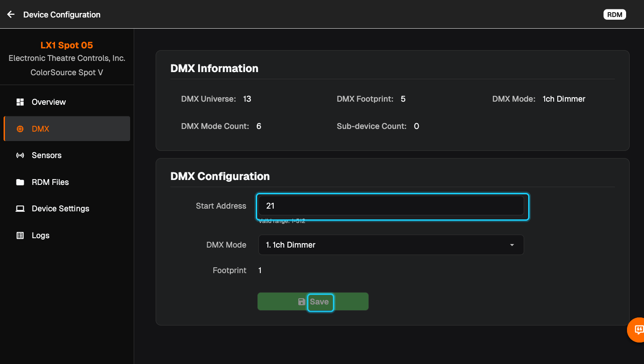Screen dimensions: 644x364
Task: Select the DMX sidebar item
Action: (67, 129)
